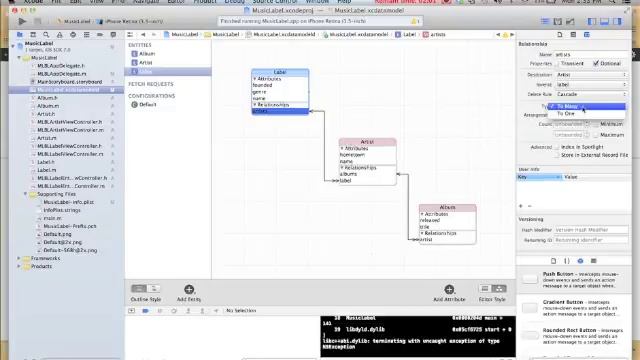
Task: Click the toolbar warning indicator icon
Action: pyautogui.click(x=414, y=21)
